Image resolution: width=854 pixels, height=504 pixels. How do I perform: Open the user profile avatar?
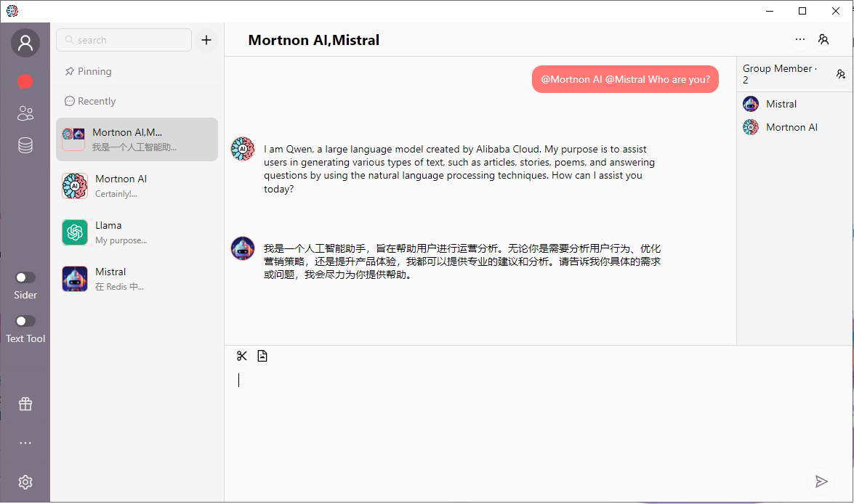pos(25,44)
